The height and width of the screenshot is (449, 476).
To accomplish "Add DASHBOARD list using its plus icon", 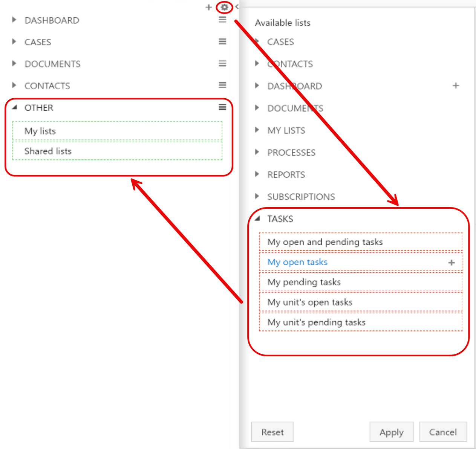I will point(456,86).
